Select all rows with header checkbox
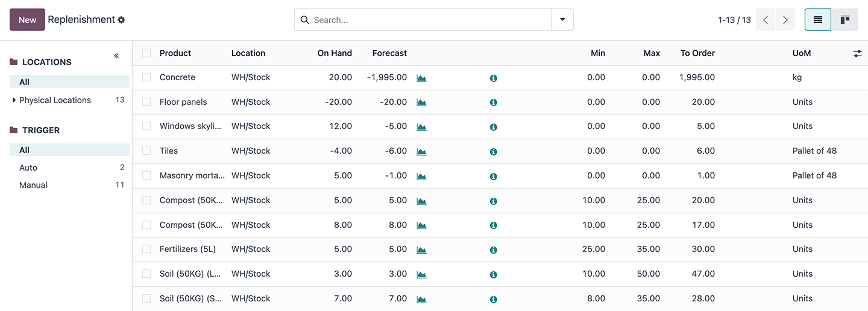 click(x=146, y=54)
